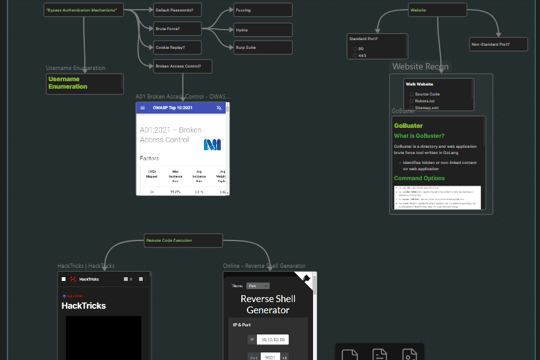Click the GoBuster green heading

408,126
